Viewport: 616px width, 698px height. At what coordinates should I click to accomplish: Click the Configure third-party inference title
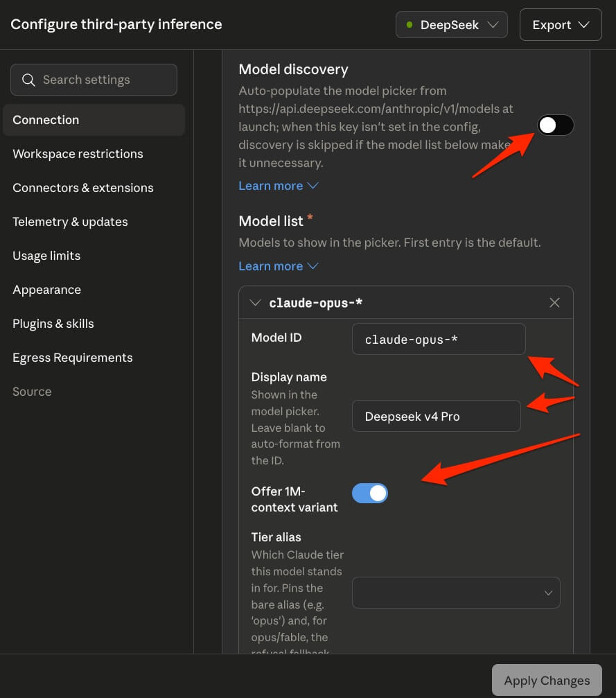116,24
